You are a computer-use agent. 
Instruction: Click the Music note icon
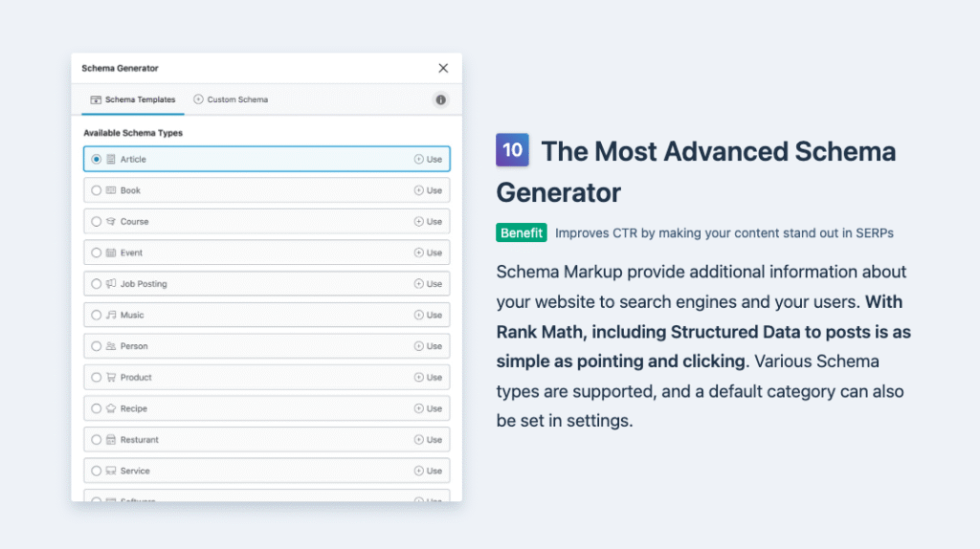point(111,316)
